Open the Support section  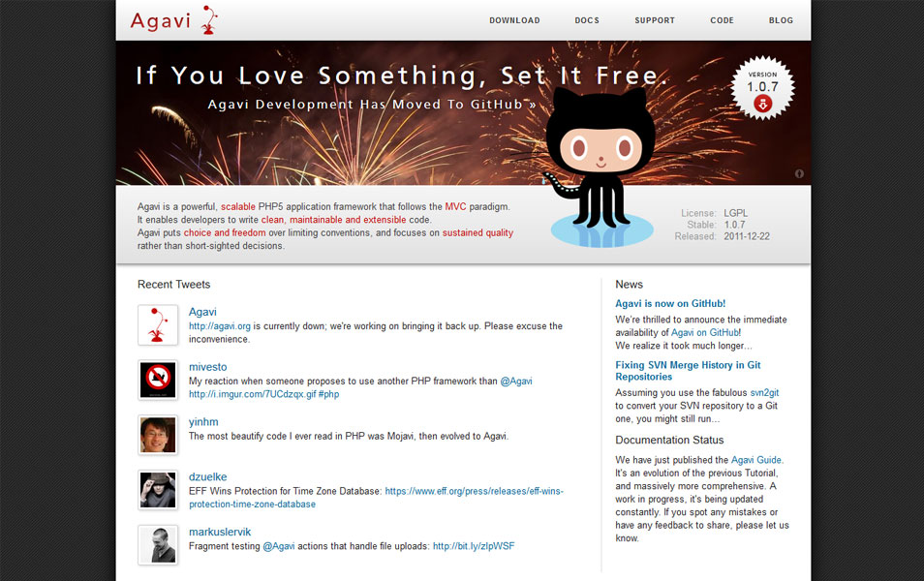pos(655,20)
